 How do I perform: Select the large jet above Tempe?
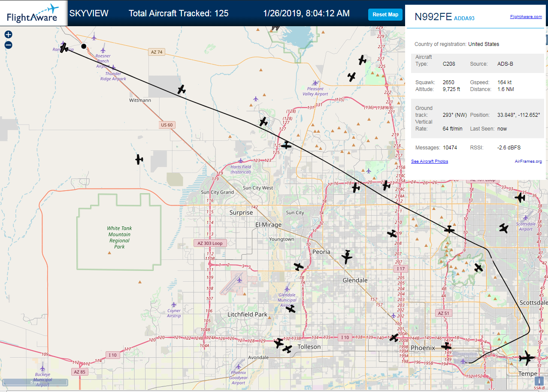(526, 358)
